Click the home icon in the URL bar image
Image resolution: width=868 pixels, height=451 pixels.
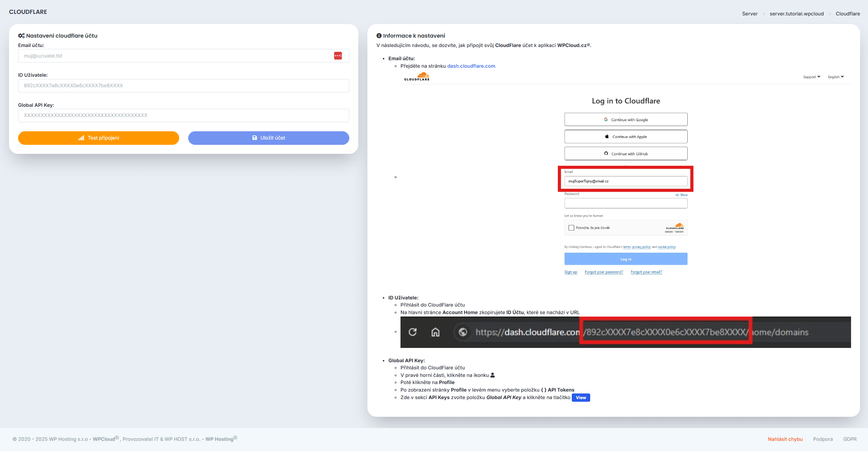tap(435, 332)
